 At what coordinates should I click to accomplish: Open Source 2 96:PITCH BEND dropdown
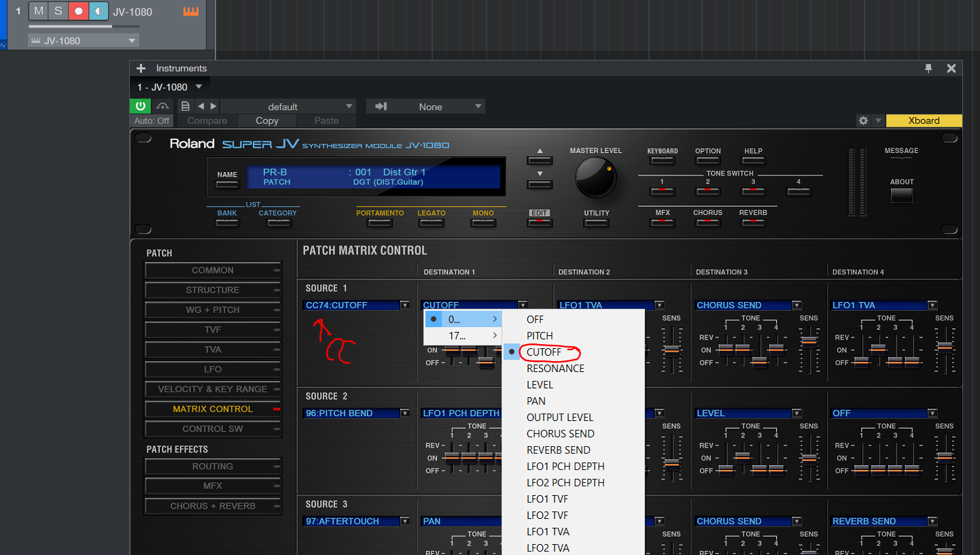coord(357,413)
